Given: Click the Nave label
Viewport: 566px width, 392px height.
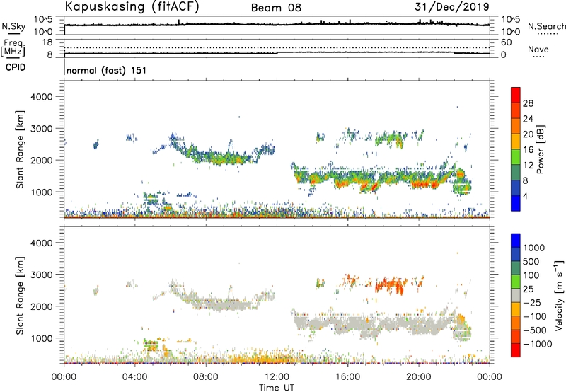Looking at the screenshot, I should click(x=538, y=50).
